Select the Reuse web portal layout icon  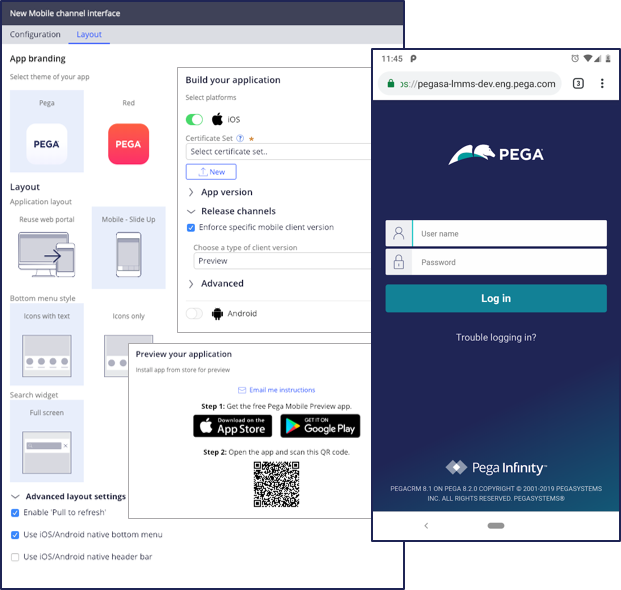click(46, 253)
